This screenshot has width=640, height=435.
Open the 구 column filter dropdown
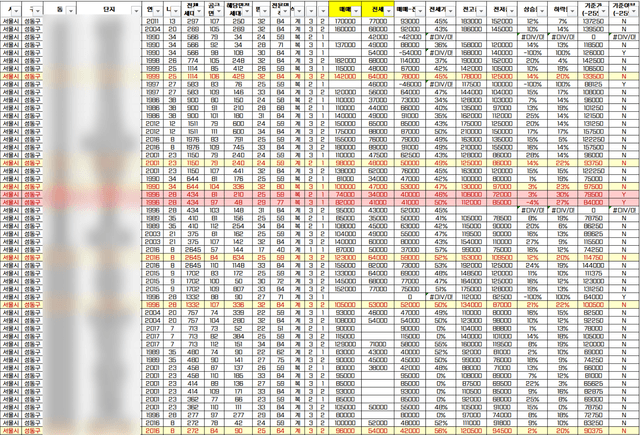[x=38, y=11]
